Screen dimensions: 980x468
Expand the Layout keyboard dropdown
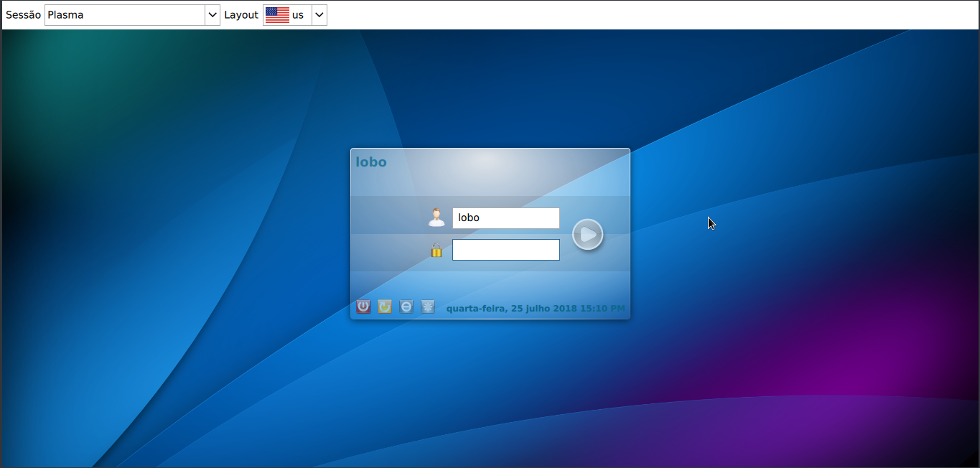319,14
